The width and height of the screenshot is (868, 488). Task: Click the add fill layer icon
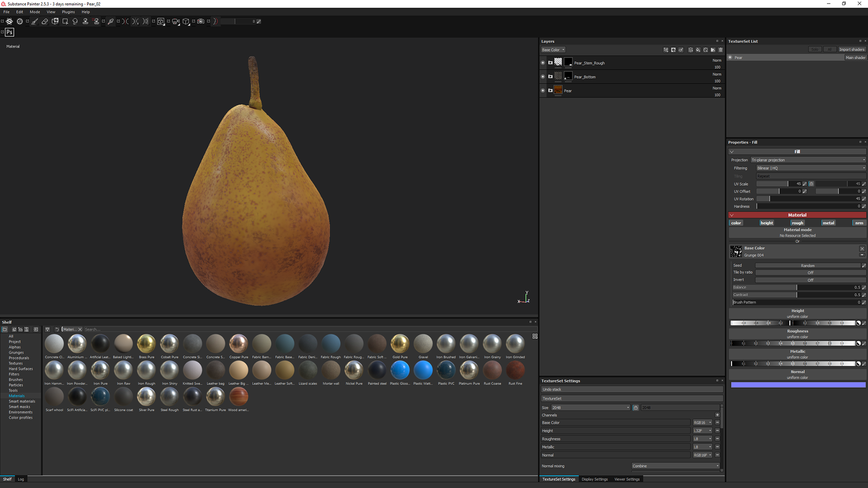(698, 50)
